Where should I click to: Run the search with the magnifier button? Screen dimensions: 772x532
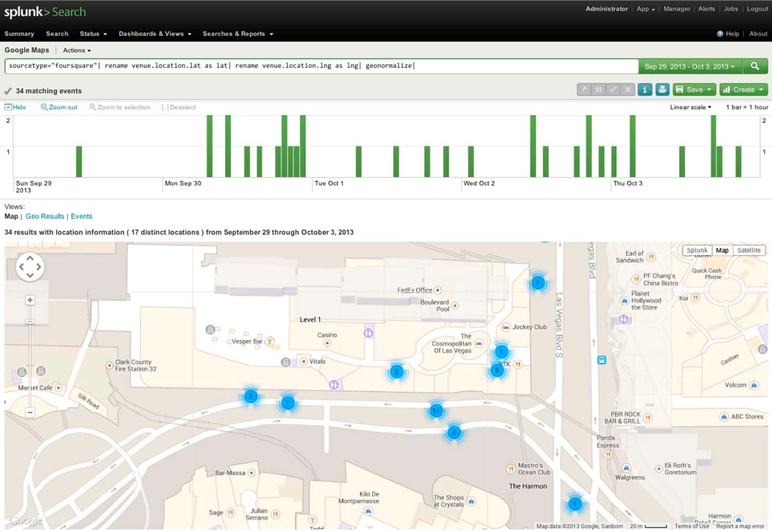point(755,66)
